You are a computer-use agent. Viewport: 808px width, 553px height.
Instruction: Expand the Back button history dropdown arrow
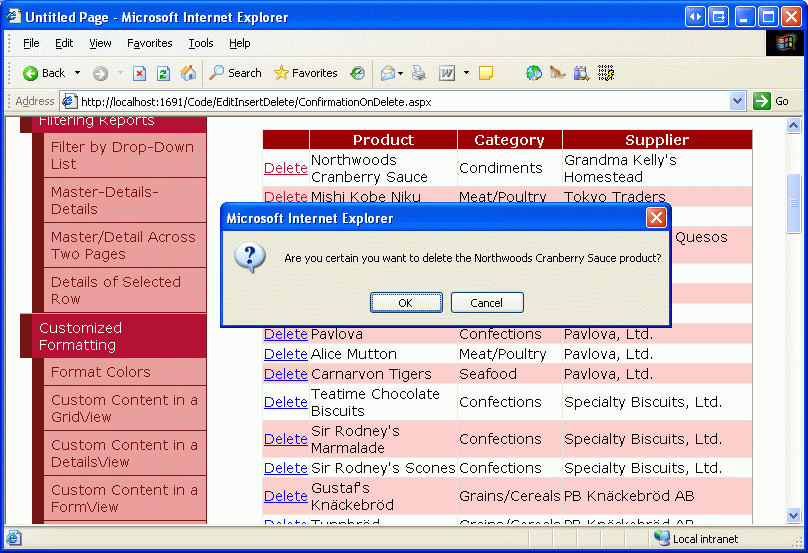77,73
